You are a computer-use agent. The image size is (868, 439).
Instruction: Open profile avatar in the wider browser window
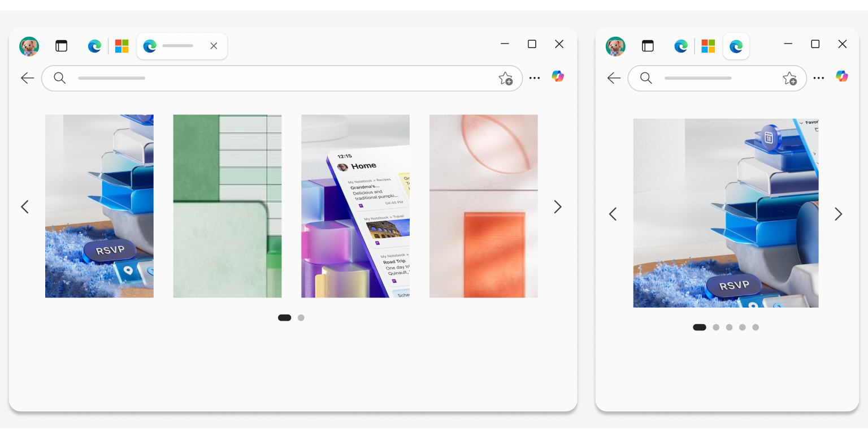[x=29, y=46]
